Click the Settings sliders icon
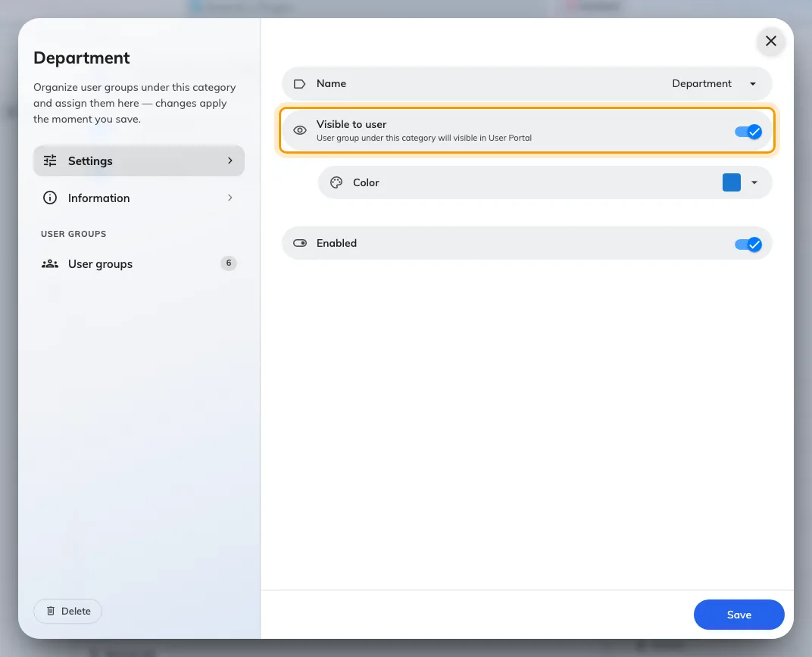812x657 pixels. click(50, 161)
